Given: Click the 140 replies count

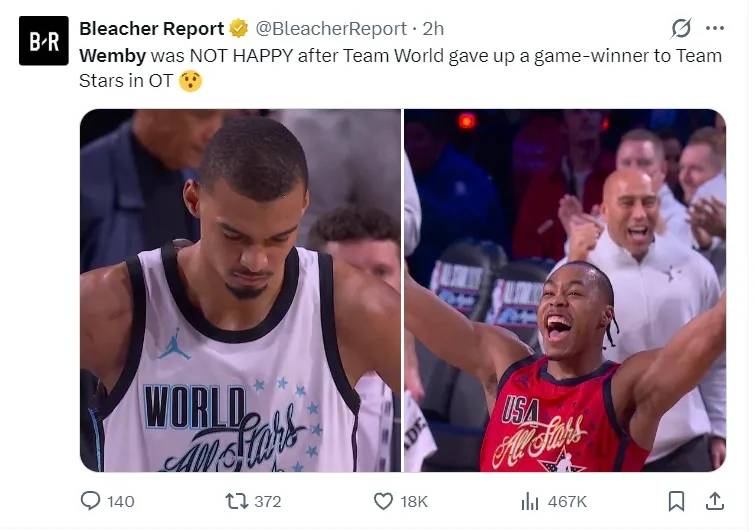Looking at the screenshot, I should pos(121,502).
